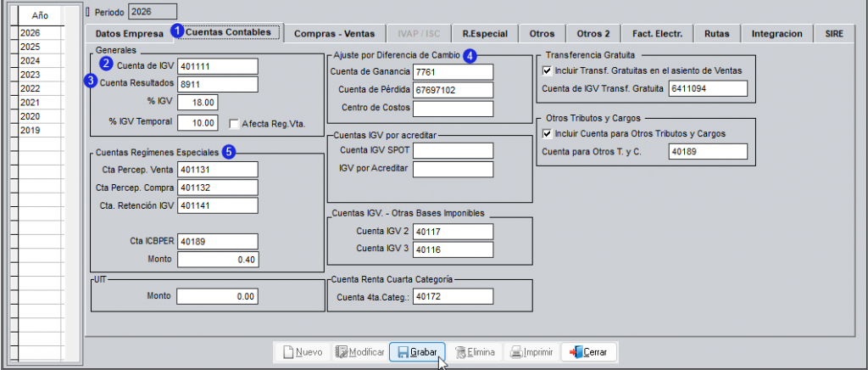Click the Cuenta 4ta.Categ. field
The image size is (868, 370).
click(453, 297)
